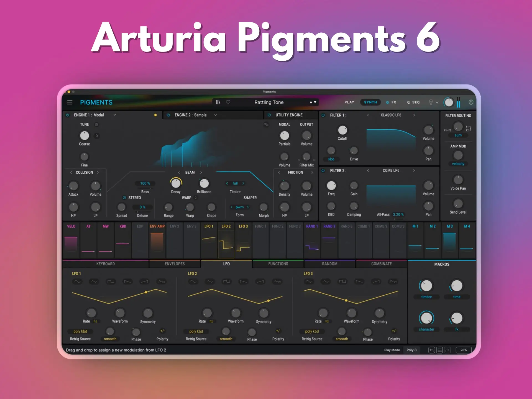The height and width of the screenshot is (399, 532).
Task: Open the hamburger main menu
Action: tap(70, 102)
